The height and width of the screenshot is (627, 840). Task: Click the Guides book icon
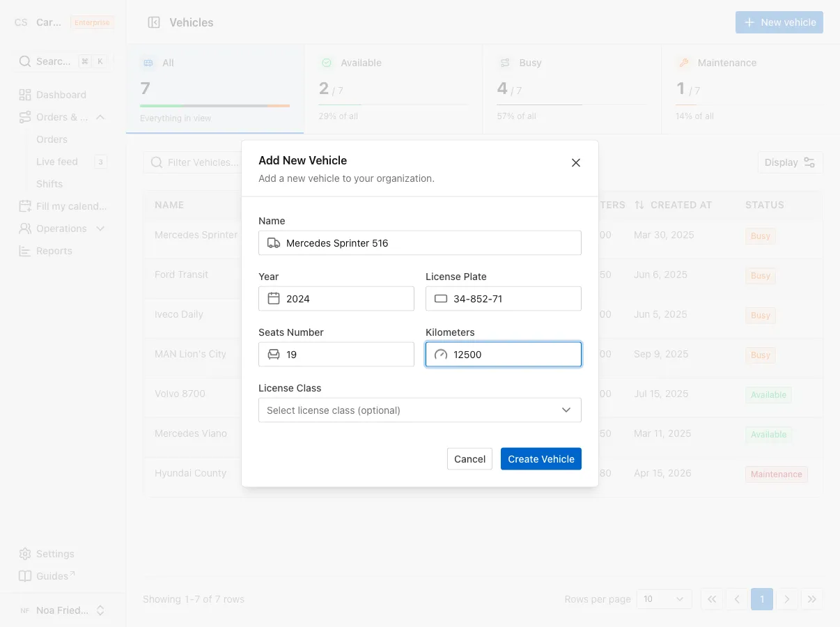(25, 576)
